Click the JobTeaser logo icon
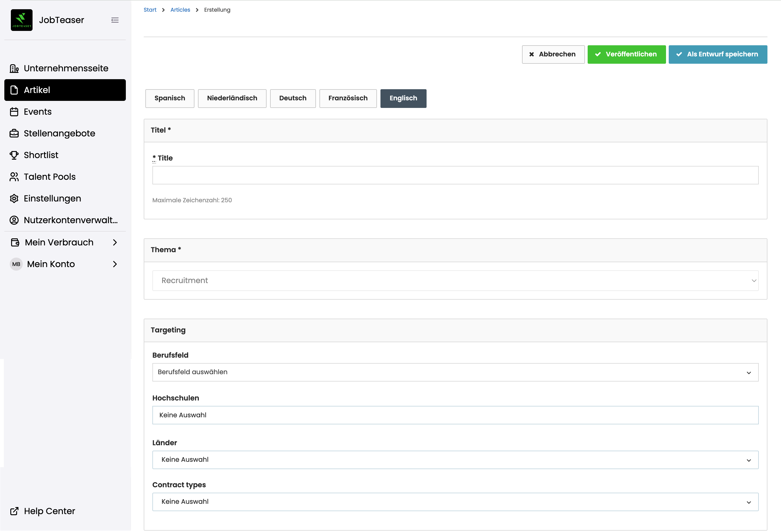 point(21,20)
